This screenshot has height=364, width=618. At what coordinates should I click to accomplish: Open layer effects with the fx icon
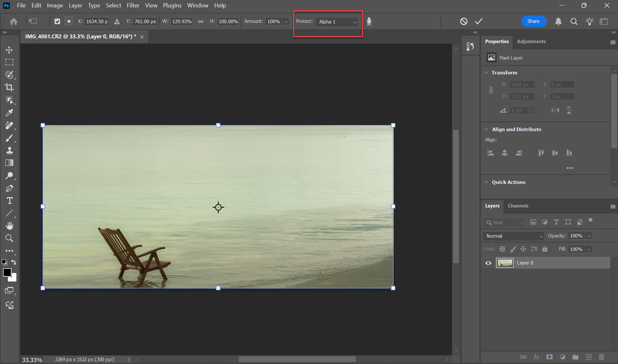tap(537, 357)
